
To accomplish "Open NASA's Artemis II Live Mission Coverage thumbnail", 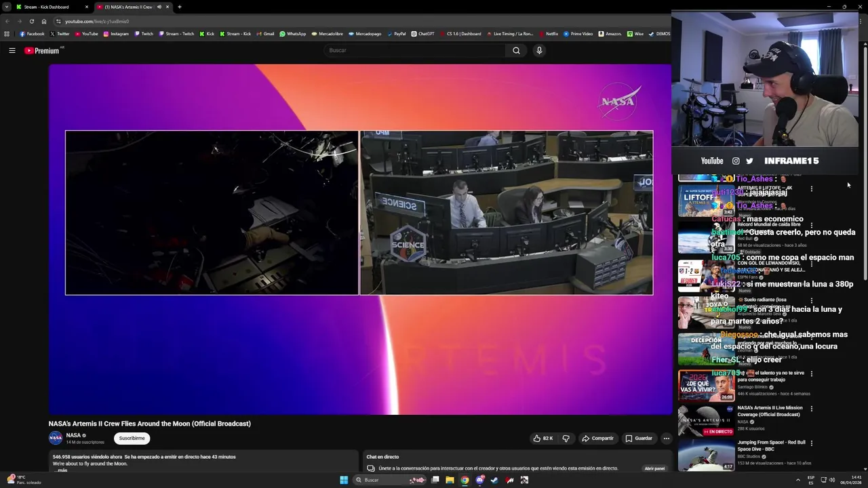I will pos(706,420).
